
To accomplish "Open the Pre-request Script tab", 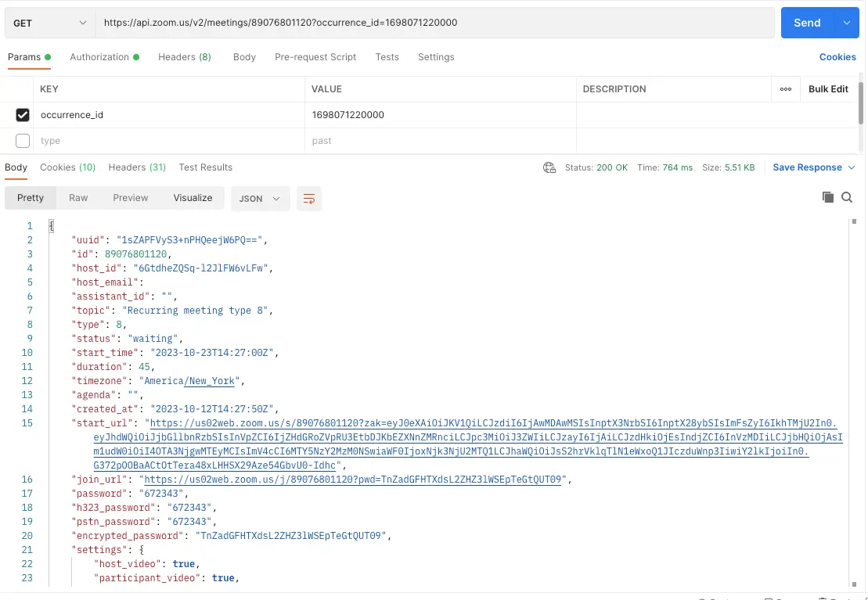I will tap(315, 56).
